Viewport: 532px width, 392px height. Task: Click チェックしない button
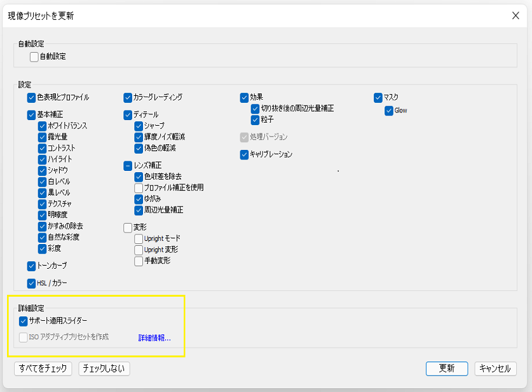(x=104, y=368)
